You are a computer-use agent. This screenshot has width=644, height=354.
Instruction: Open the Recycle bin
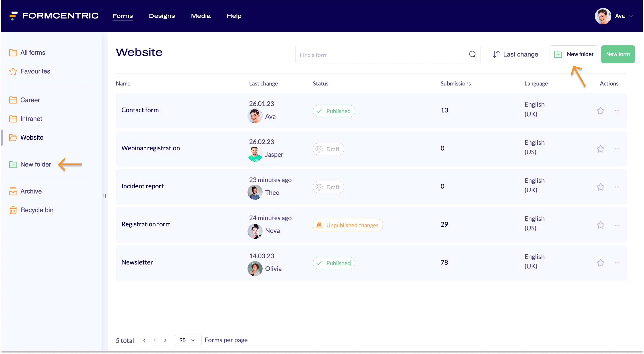37,210
